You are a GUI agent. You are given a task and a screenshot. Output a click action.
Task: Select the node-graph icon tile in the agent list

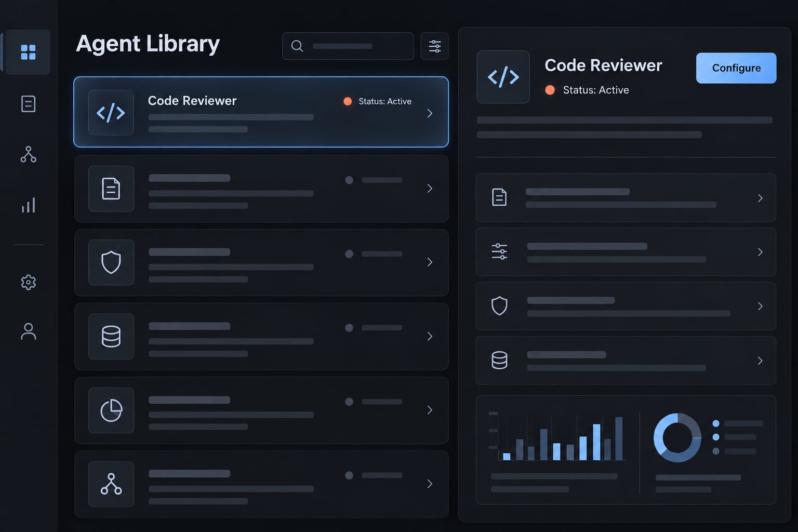point(111,484)
